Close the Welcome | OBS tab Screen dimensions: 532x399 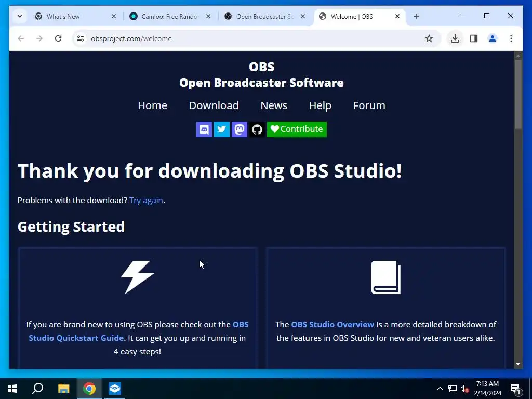coord(397,16)
